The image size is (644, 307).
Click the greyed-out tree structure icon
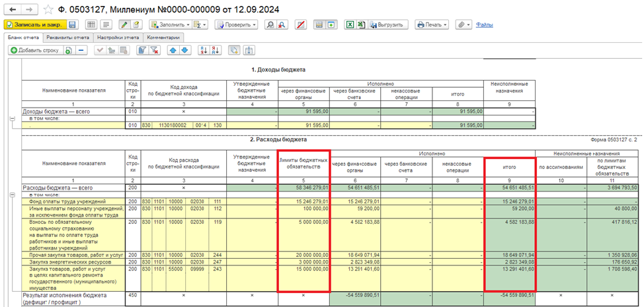tap(111, 50)
